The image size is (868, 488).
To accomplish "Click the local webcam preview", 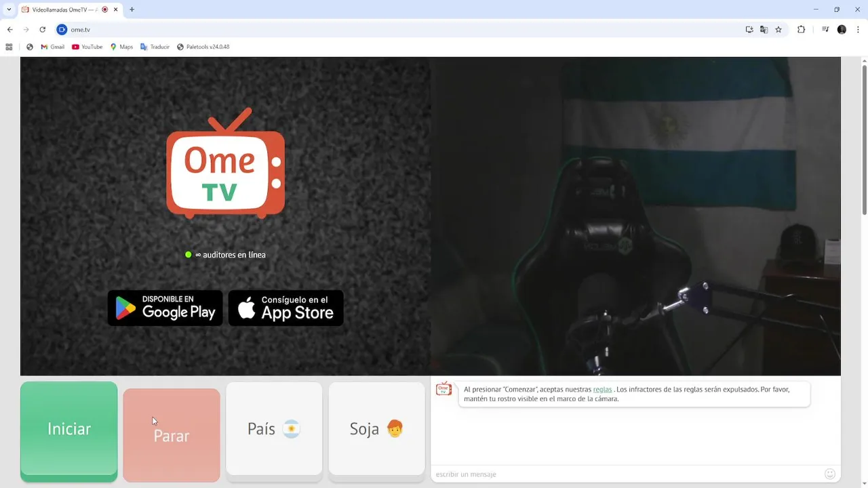I will (635, 216).
